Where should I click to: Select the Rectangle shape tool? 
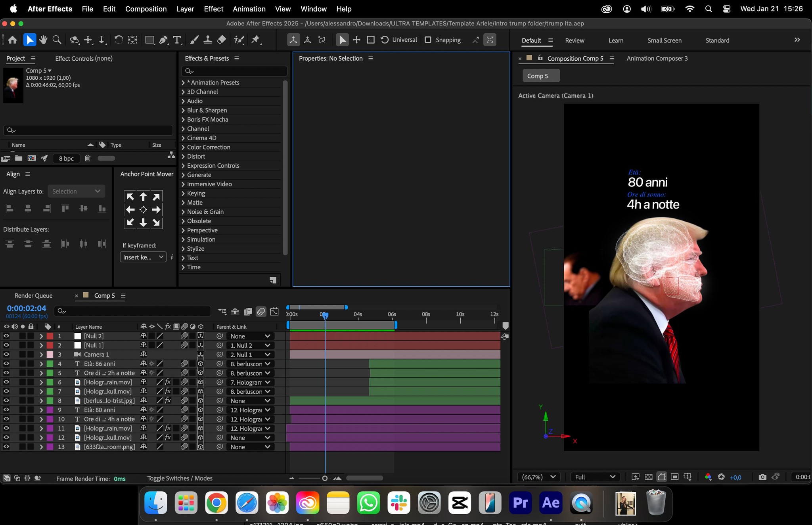coord(149,40)
